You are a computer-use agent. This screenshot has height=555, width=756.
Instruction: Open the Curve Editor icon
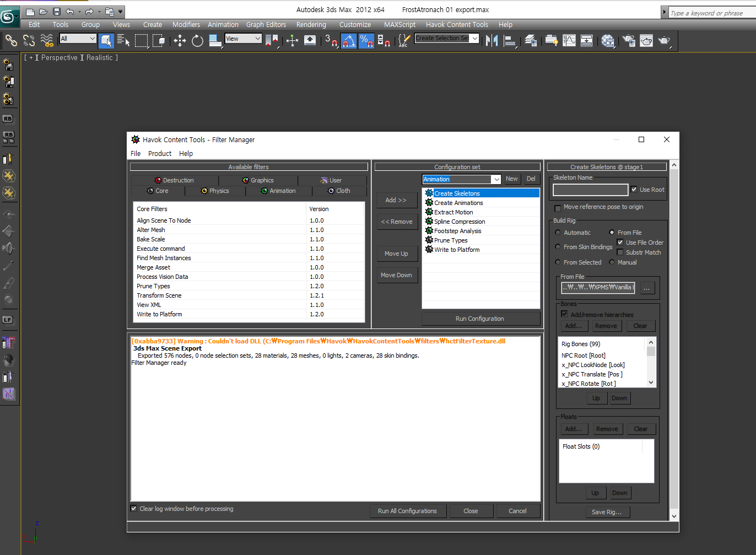click(x=569, y=40)
